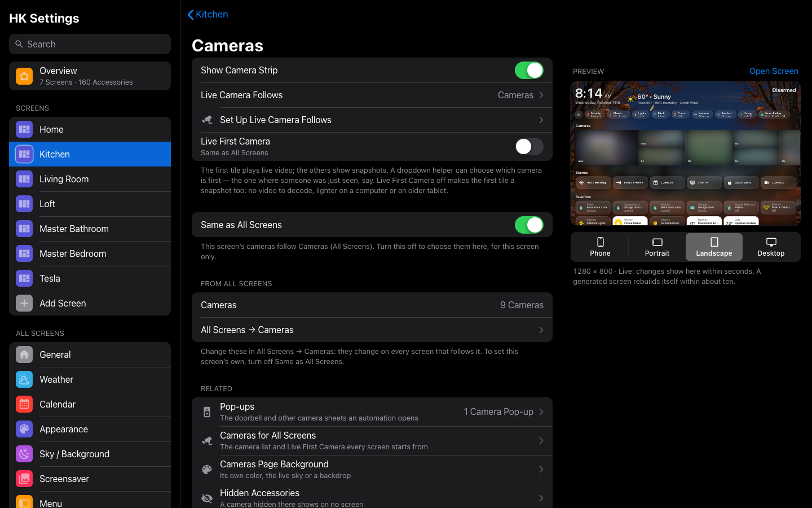The width and height of the screenshot is (812, 508).
Task: Select the Tesla screen icon
Action: (x=24, y=278)
